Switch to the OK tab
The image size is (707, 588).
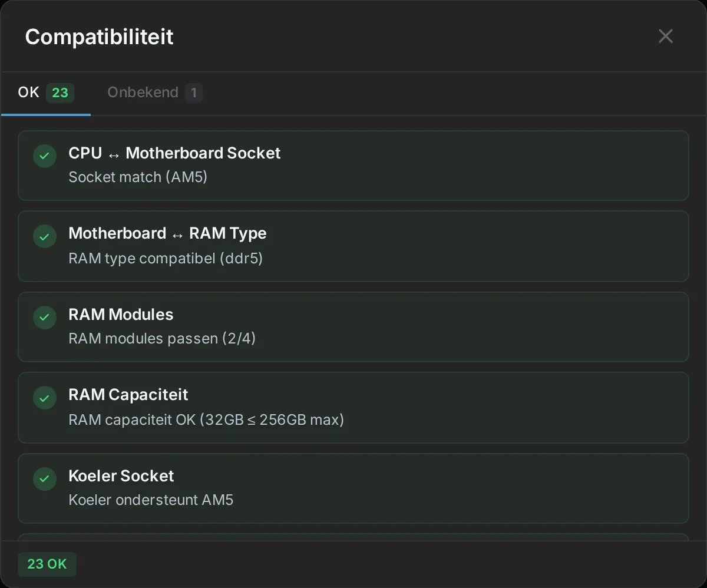(x=46, y=93)
